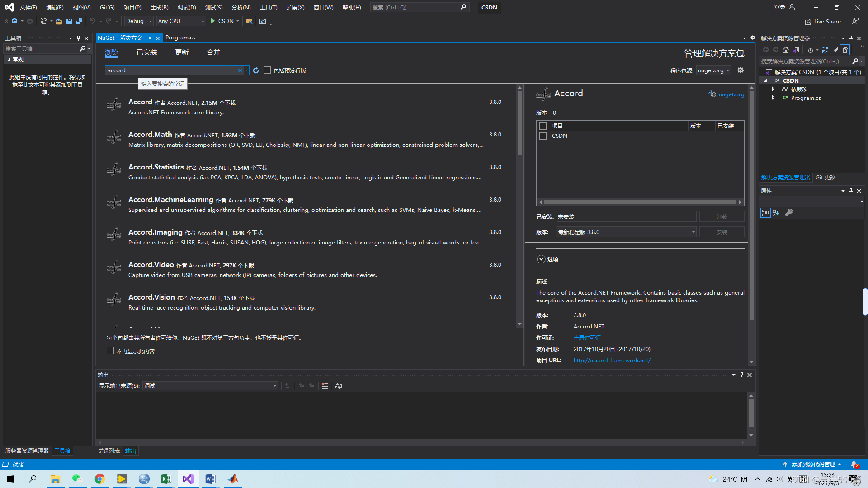Viewport: 868px width, 488px height.
Task: Switch views icon in Solution Explorer toolbar
Action: click(796, 50)
